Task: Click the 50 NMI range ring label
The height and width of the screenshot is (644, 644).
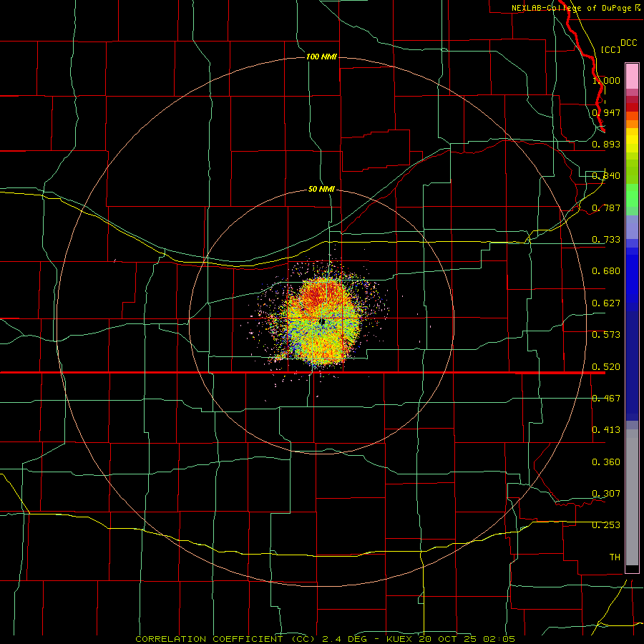Action: [x=321, y=189]
